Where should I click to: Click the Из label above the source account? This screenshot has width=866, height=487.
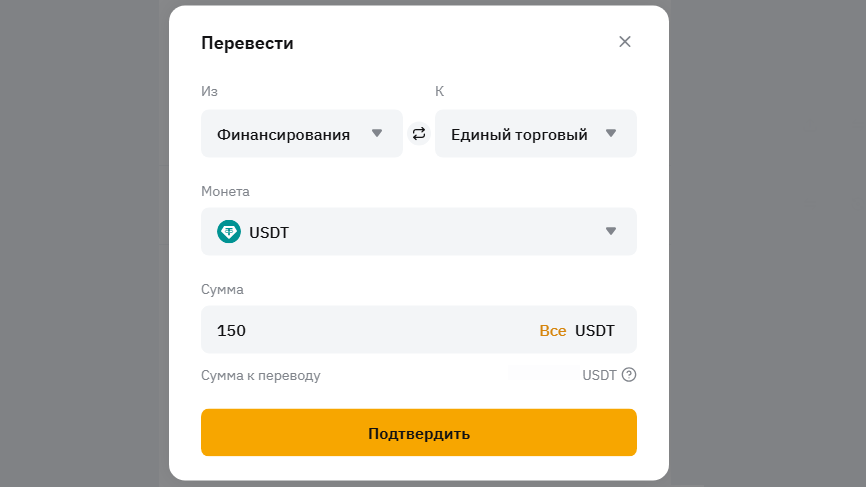[x=209, y=91]
